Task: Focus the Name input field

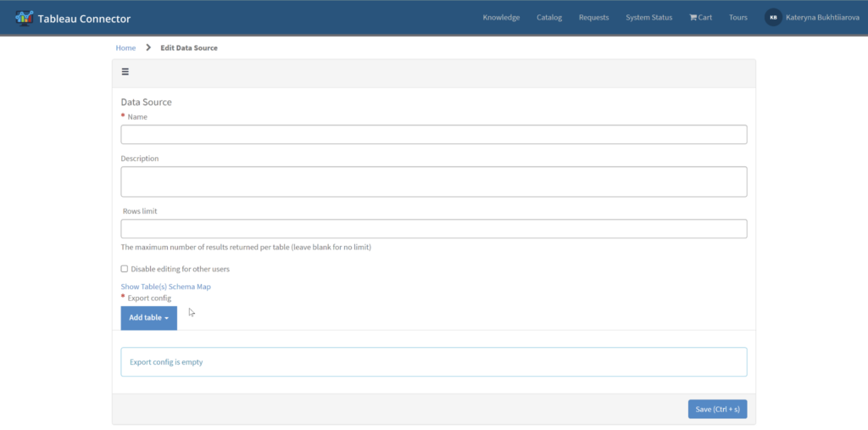Action: coord(434,135)
